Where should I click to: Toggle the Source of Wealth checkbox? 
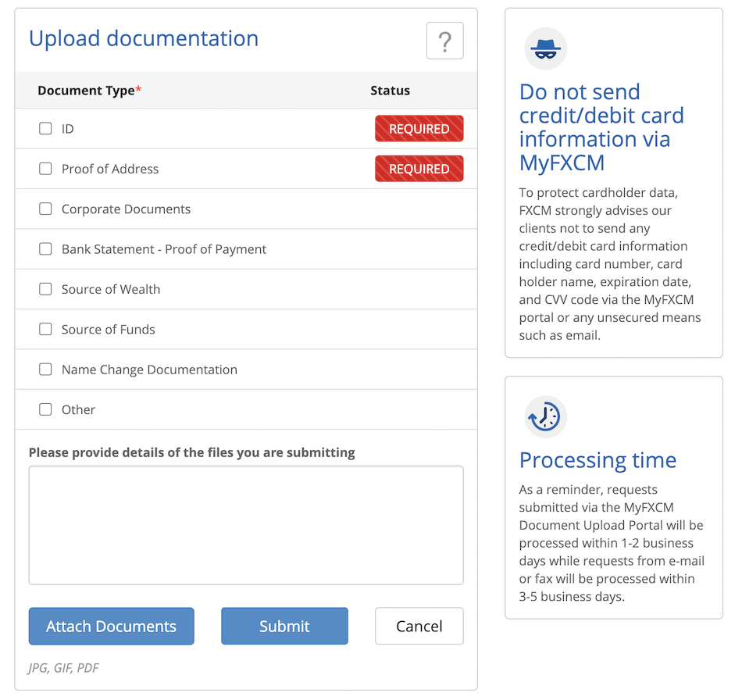click(46, 289)
